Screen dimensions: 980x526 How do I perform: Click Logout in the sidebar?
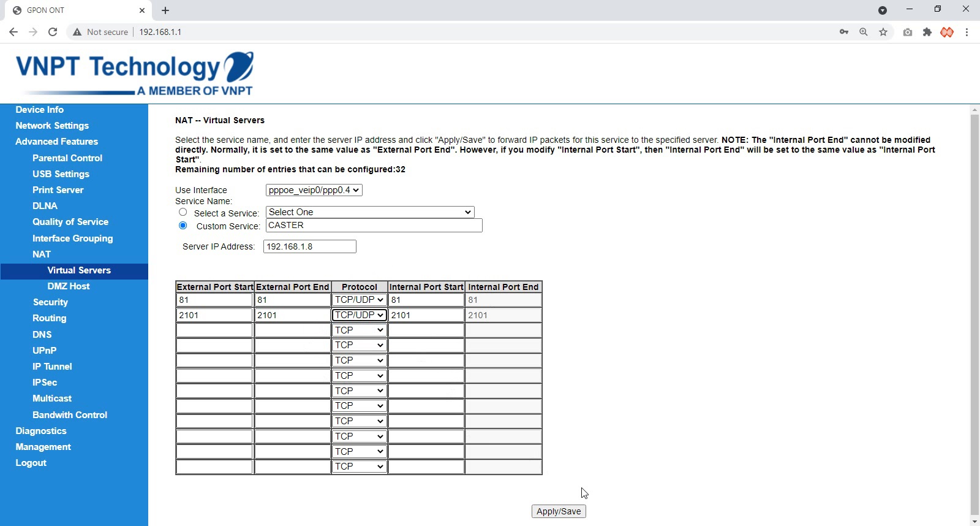pyautogui.click(x=31, y=463)
